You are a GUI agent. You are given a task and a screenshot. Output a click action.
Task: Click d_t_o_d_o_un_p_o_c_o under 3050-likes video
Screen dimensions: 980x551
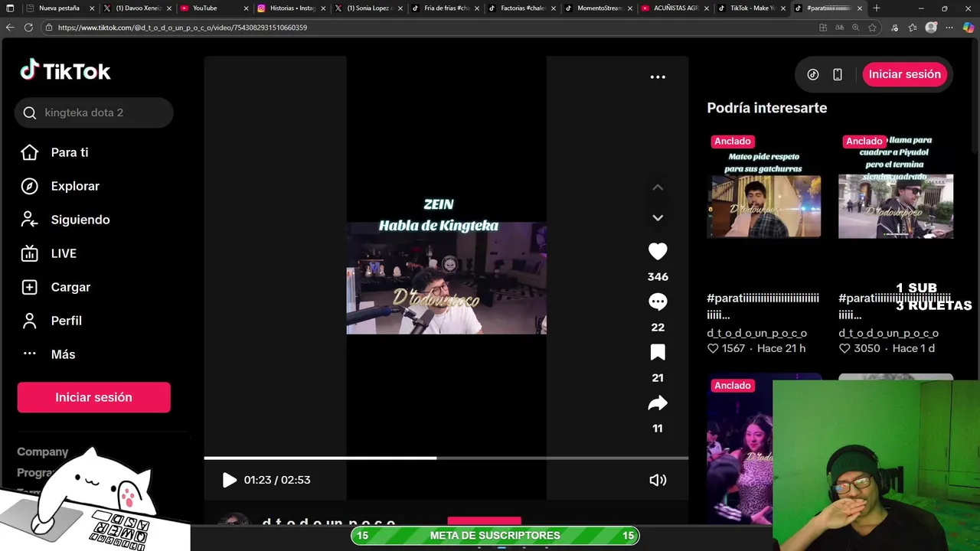(x=889, y=333)
